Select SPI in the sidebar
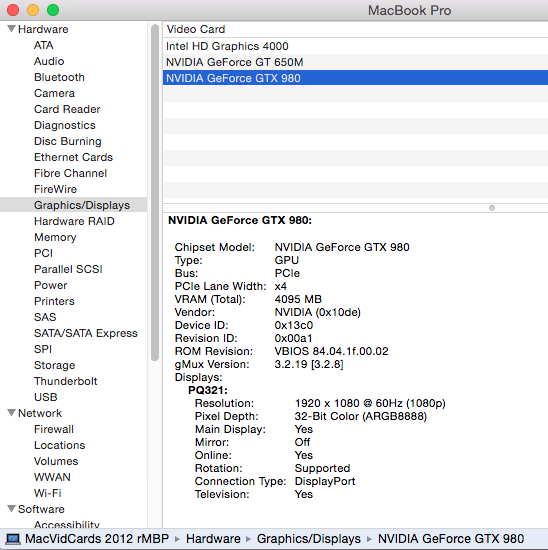 tap(43, 349)
